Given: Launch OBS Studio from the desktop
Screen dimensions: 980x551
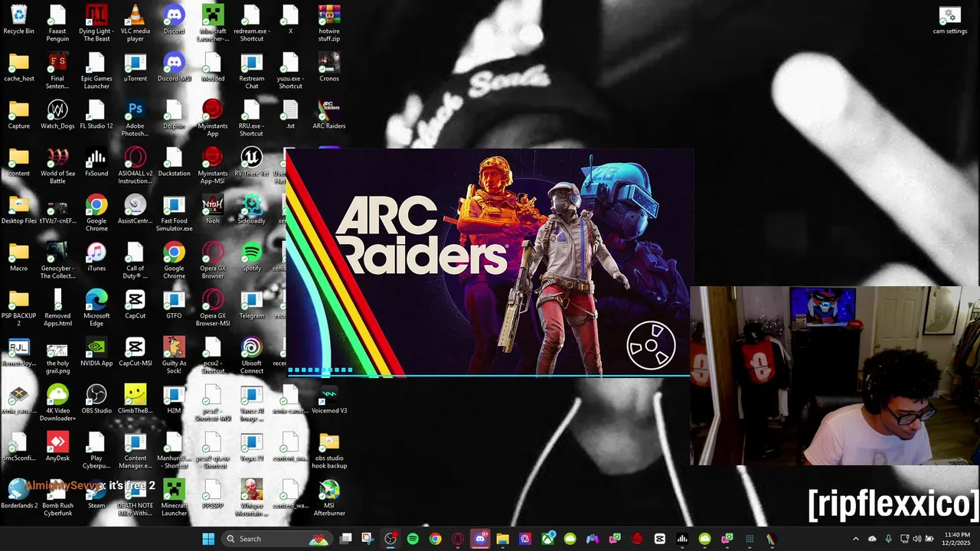Looking at the screenshot, I should pyautogui.click(x=96, y=399).
